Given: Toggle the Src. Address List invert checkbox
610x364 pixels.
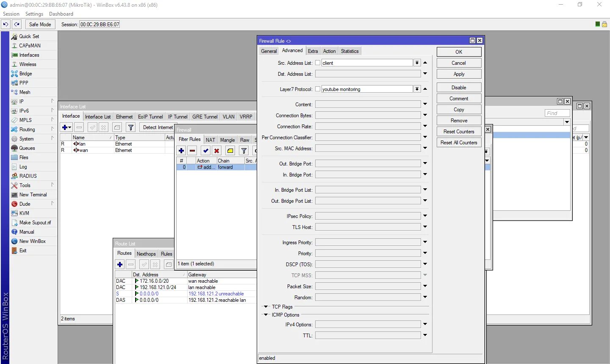Looking at the screenshot, I should point(318,63).
